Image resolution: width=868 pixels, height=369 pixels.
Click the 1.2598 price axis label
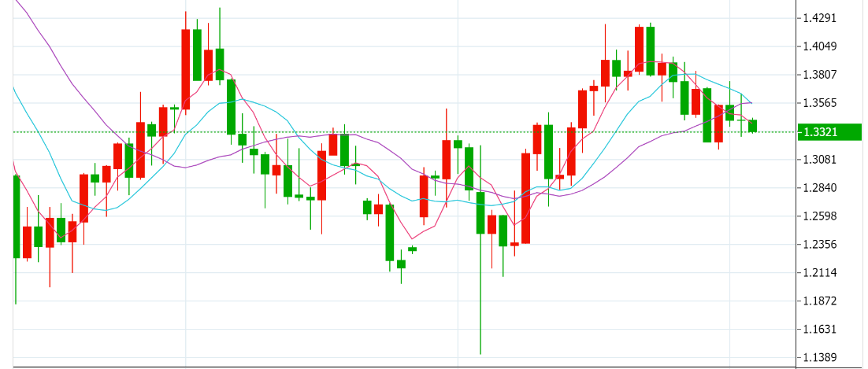[819, 216]
